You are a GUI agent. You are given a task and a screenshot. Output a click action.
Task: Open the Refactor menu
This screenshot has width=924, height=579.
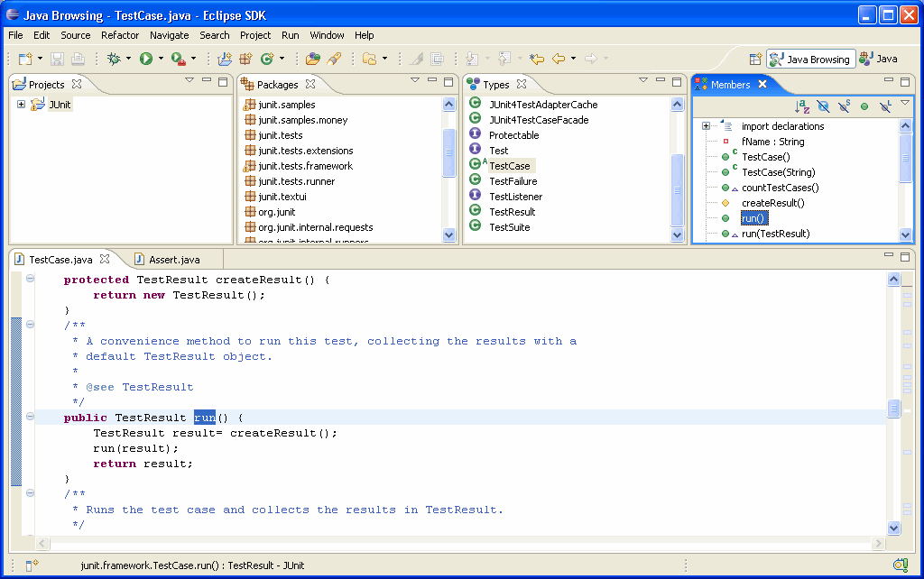click(120, 35)
